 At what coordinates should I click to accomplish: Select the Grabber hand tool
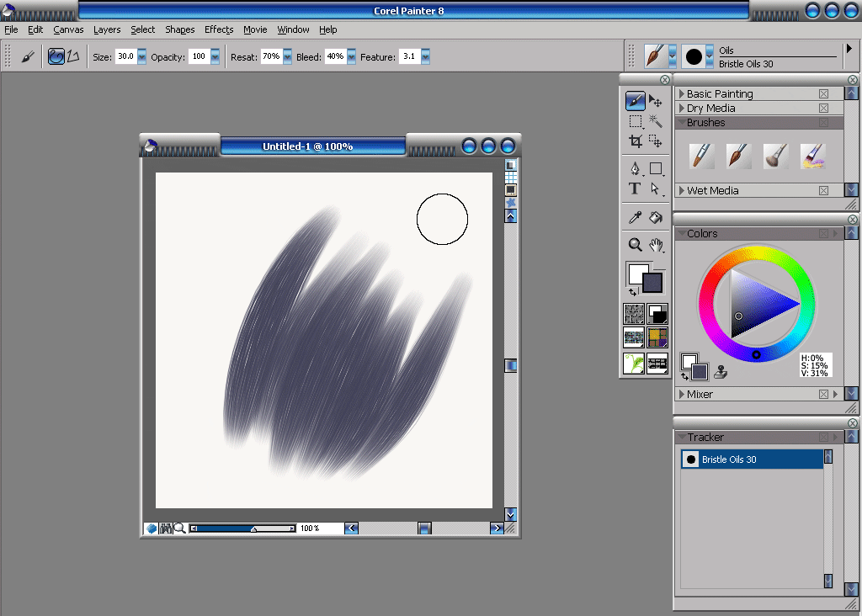pyautogui.click(x=656, y=245)
